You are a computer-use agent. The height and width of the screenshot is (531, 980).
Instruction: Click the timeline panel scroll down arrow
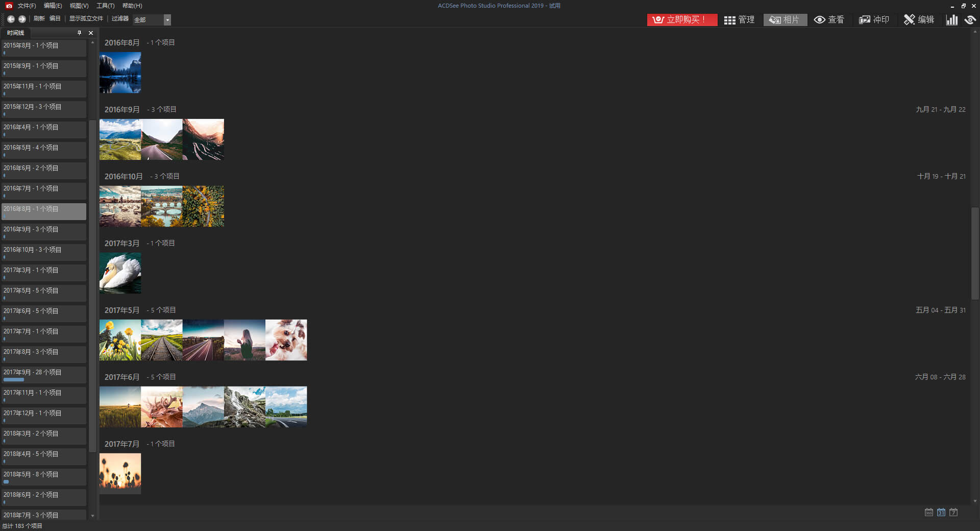point(92,516)
